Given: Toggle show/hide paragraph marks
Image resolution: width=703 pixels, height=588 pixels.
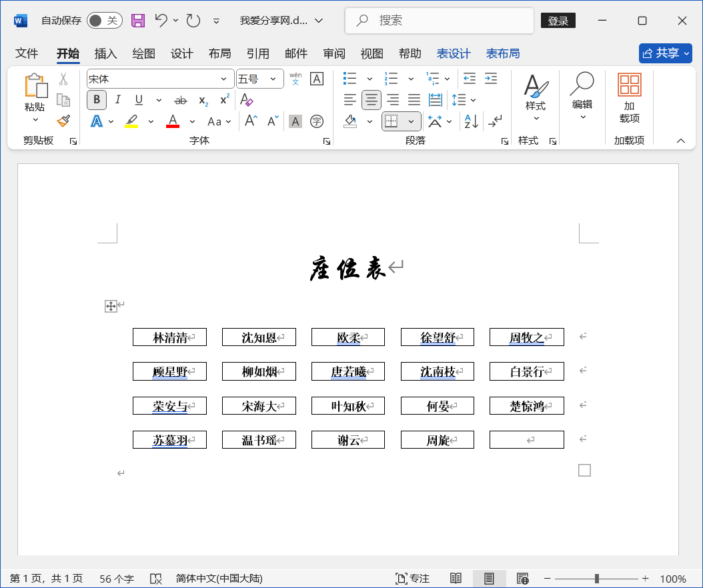Looking at the screenshot, I should coord(495,121).
